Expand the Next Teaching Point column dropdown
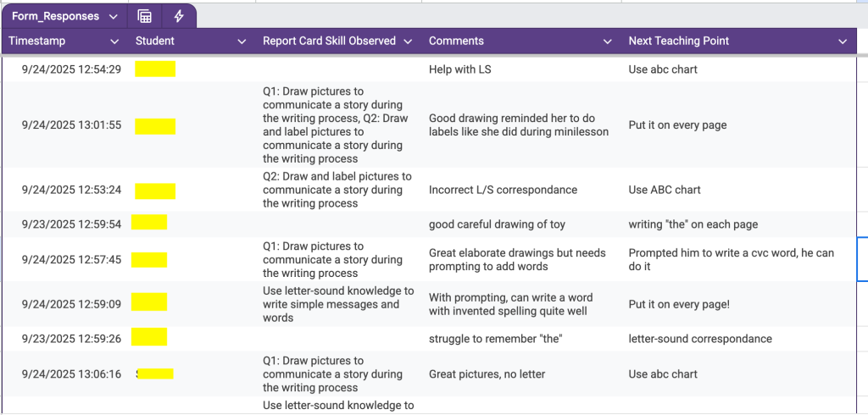This screenshot has height=415, width=868. pos(843,41)
